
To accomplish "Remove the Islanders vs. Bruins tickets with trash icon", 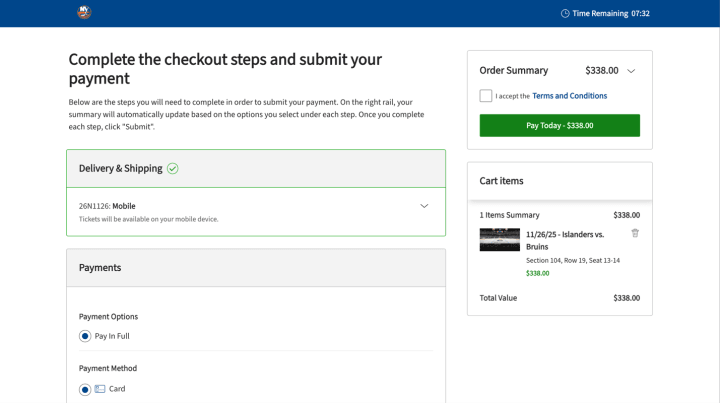I will [635, 233].
